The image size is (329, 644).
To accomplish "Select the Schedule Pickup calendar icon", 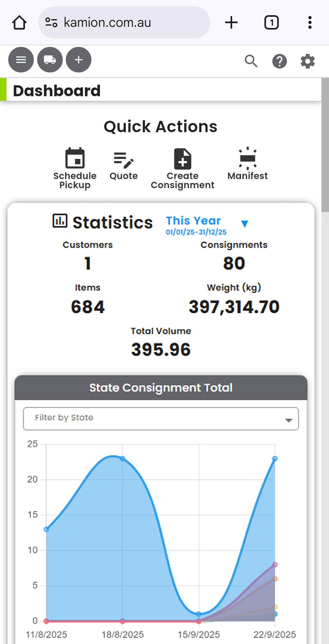I will tap(75, 158).
